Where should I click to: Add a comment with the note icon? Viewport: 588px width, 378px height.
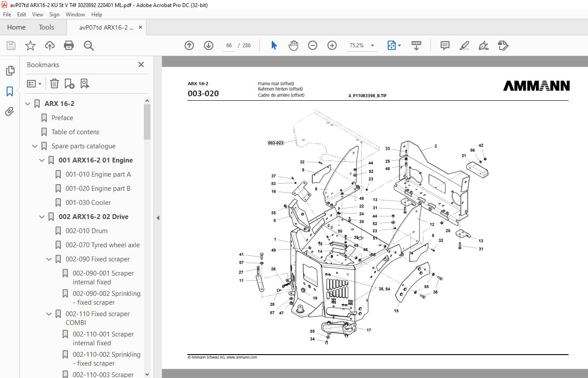445,45
